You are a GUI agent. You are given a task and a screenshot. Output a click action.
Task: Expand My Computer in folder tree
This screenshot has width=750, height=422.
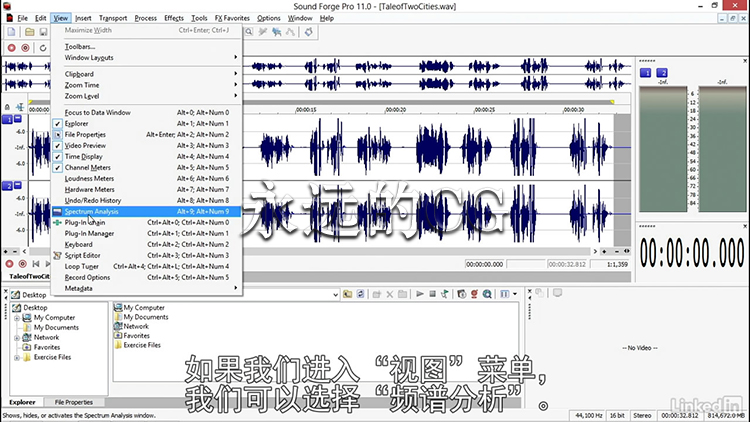(x=17, y=318)
